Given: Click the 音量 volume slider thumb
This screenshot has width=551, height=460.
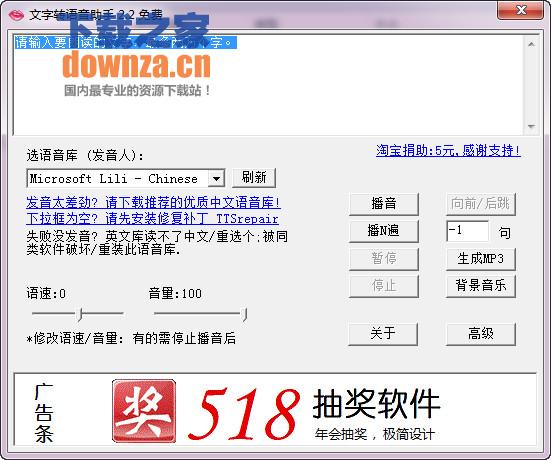Looking at the screenshot, I should [x=245, y=314].
